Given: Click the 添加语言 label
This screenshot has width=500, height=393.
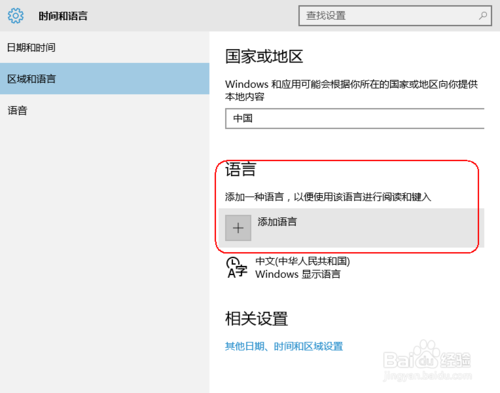Looking at the screenshot, I should [x=277, y=222].
